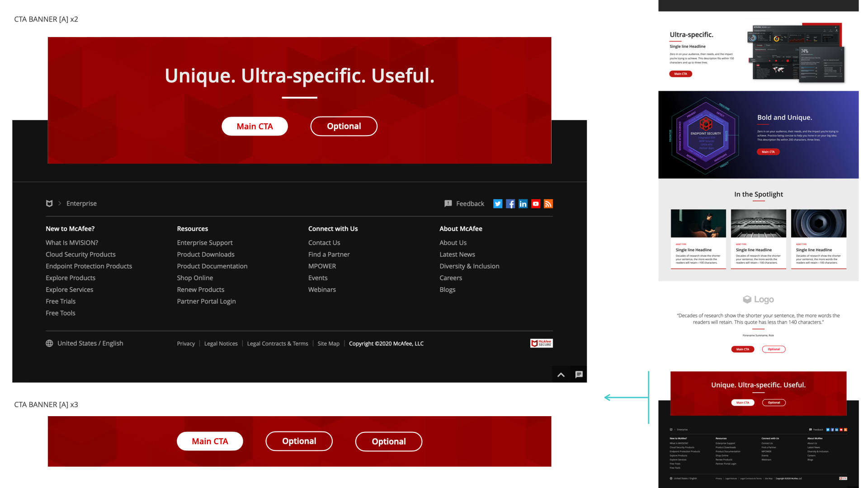Click the first In the Spotlight card thumbnail
Viewport: 868px width, 488px height.
[x=698, y=223]
